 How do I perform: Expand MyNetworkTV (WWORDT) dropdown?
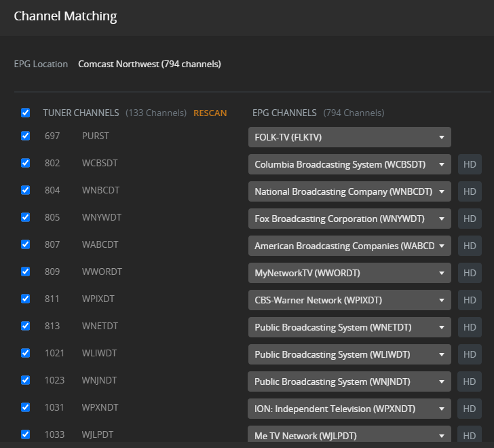click(x=349, y=272)
